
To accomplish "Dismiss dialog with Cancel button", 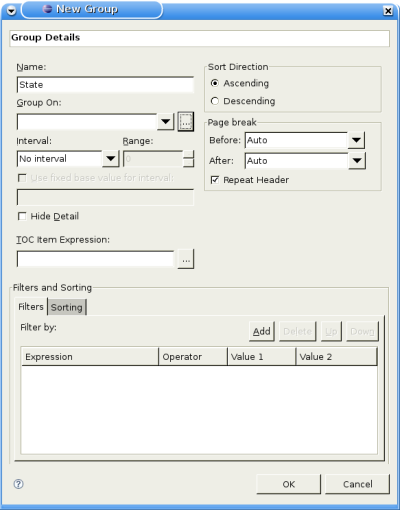I will (357, 484).
